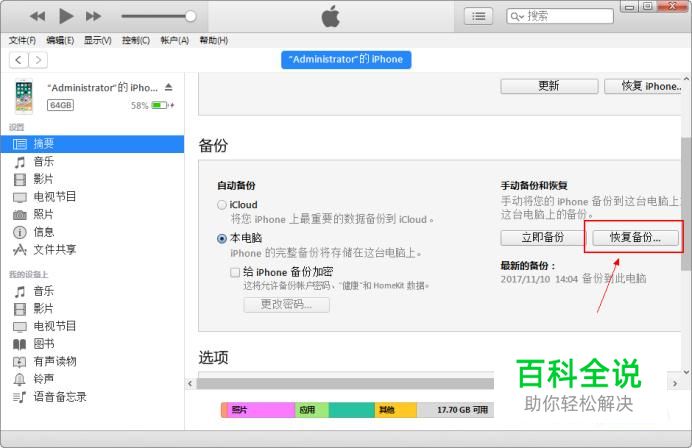Skip forward with the fast-forward button
The image size is (692, 448).
(x=94, y=16)
